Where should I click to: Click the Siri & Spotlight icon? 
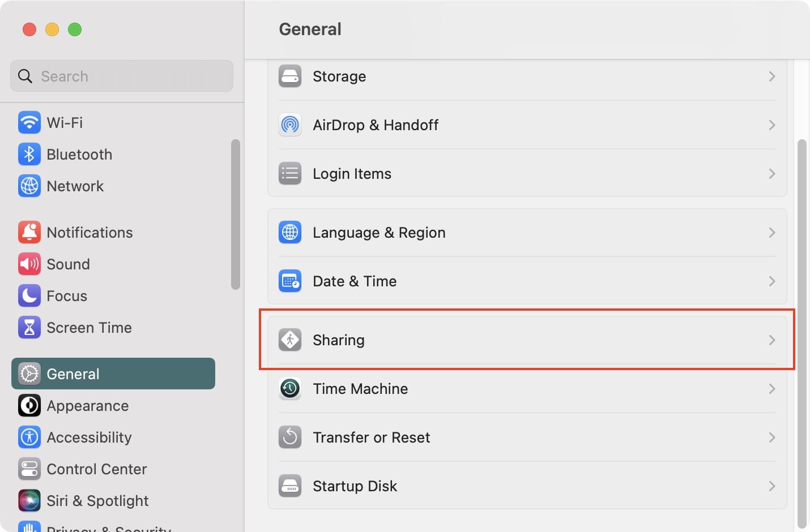29,501
